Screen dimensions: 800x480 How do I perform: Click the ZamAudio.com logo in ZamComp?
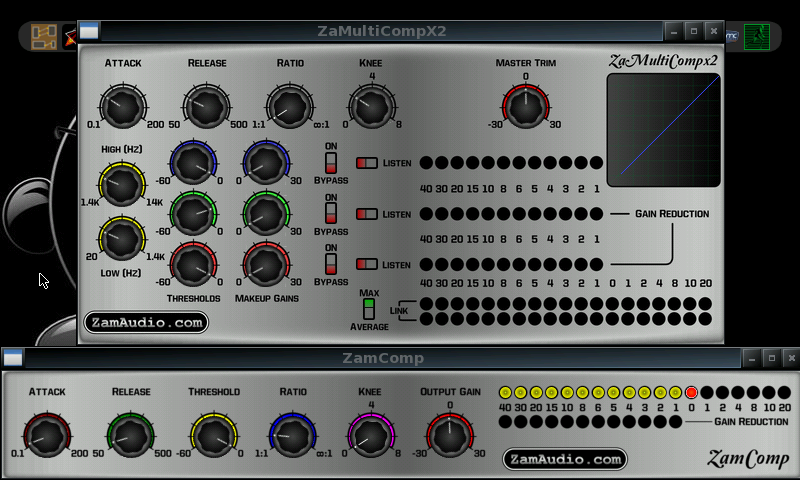[565, 459]
